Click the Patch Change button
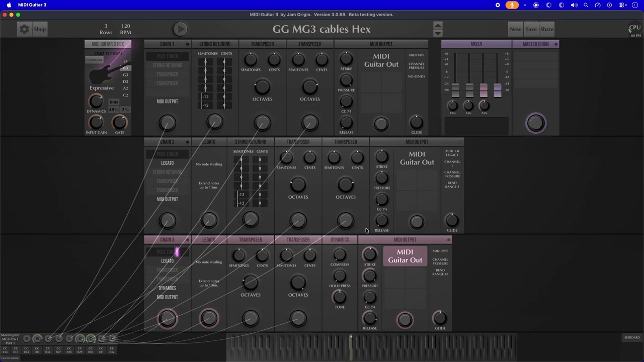The height and width of the screenshot is (362, 644). [x=10, y=358]
